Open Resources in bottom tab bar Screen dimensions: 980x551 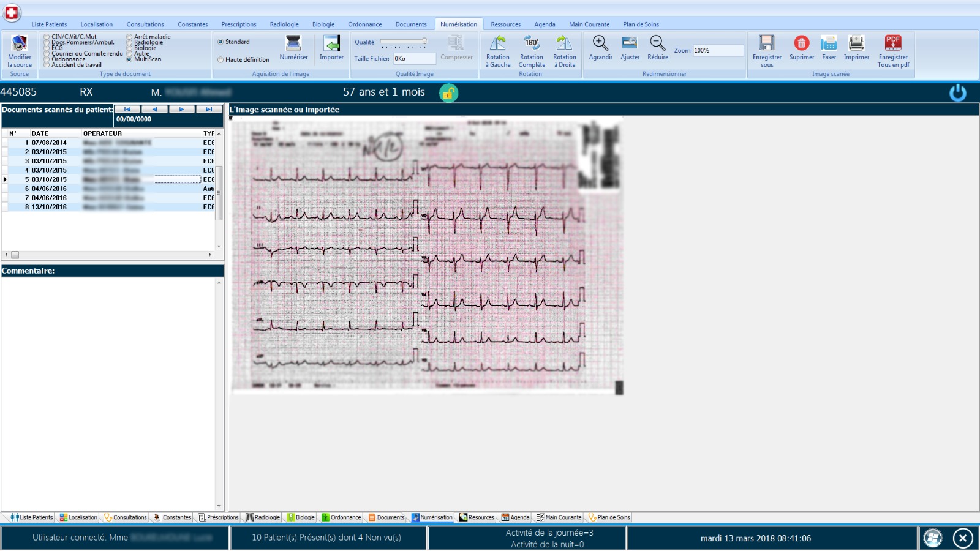(x=477, y=518)
